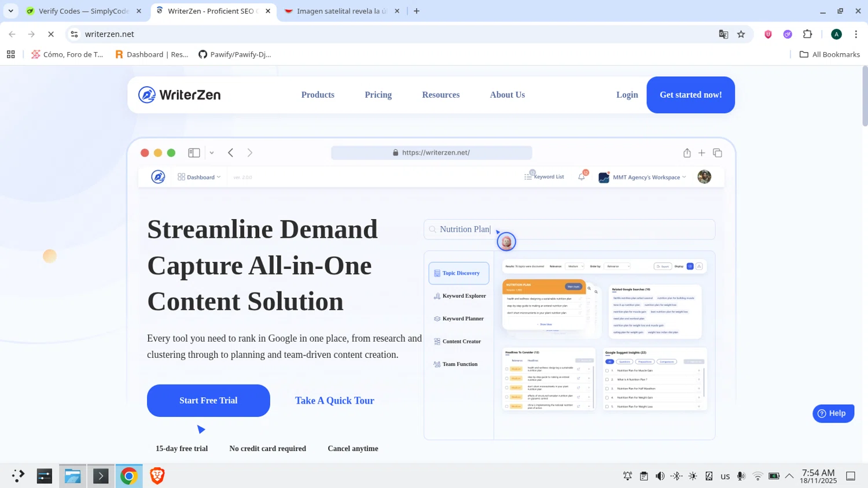The height and width of the screenshot is (488, 868).
Task: Open the screen brightness tray icon
Action: click(693, 476)
